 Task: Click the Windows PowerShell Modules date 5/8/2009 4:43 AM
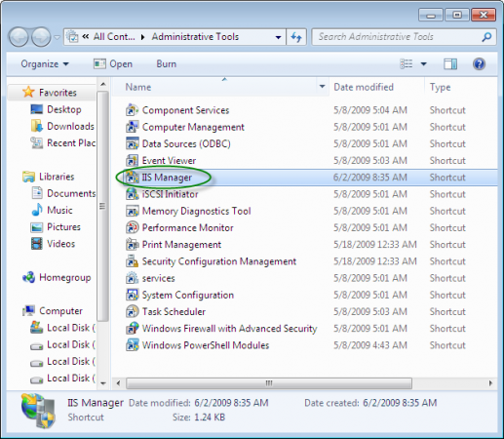pos(370,345)
